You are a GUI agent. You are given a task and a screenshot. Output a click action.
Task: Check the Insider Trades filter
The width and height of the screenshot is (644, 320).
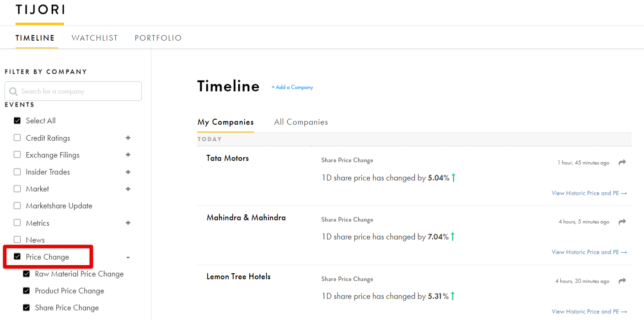[17, 172]
